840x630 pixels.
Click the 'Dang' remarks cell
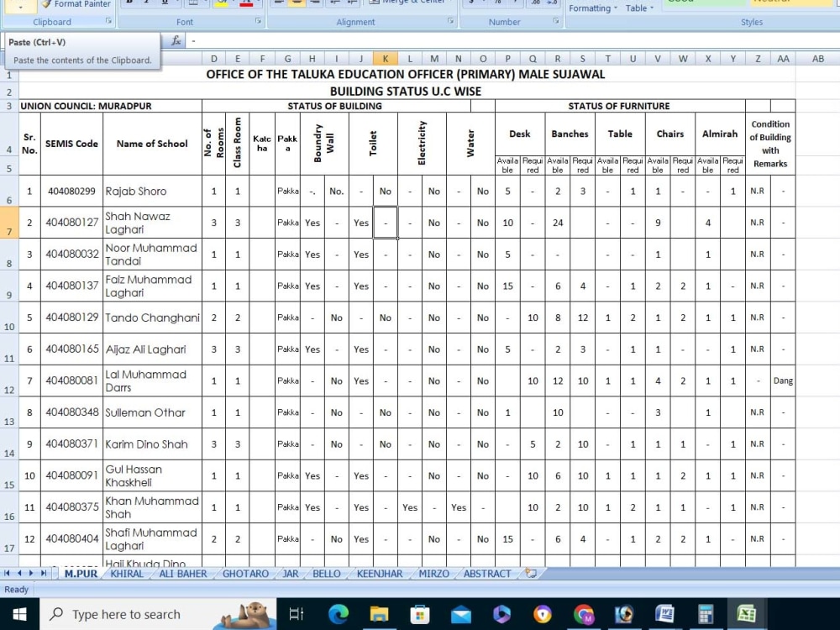[x=783, y=381]
